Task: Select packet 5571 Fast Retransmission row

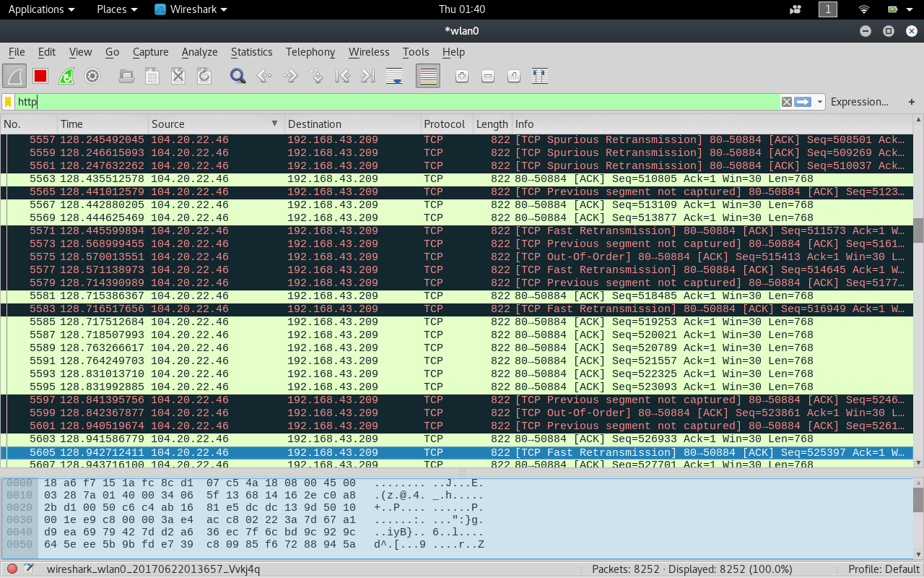Action: [456, 231]
